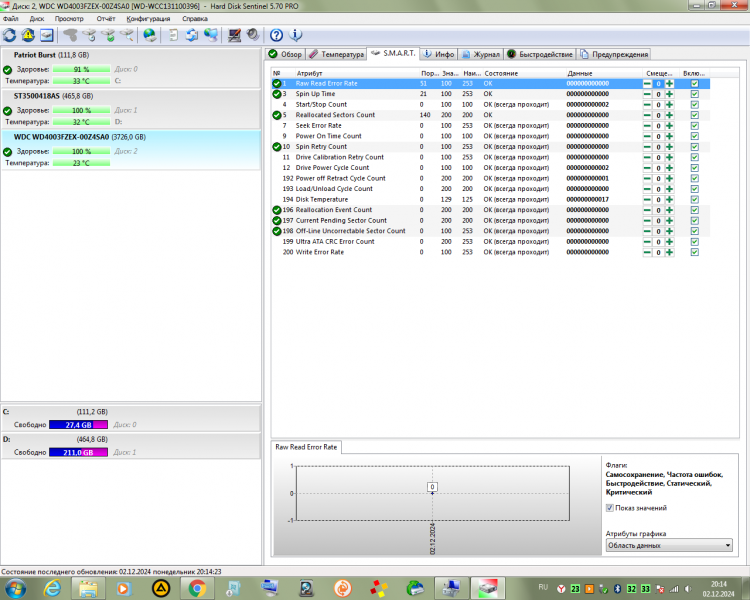Open the 'Просмотр' menu
The image size is (750, 600).
pos(69,19)
